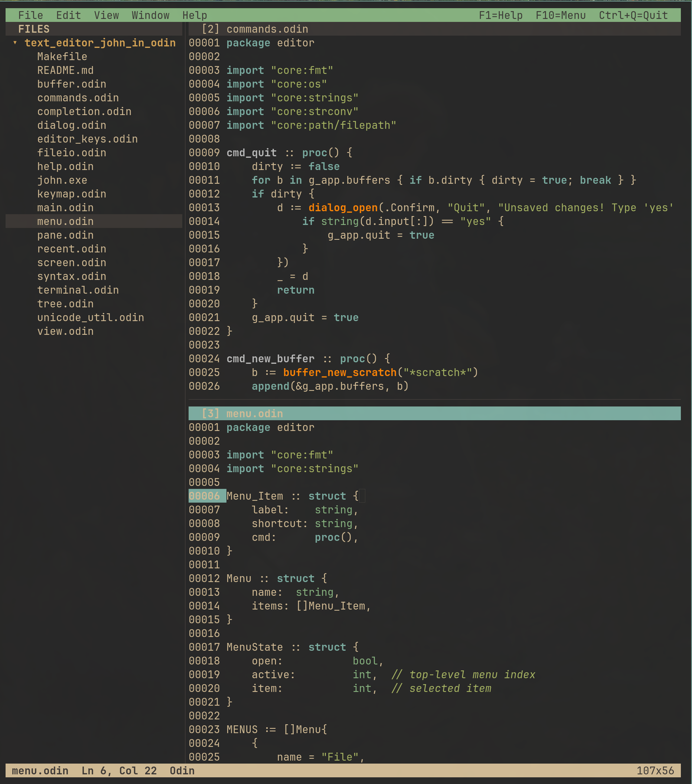Click the vertical divider beside the FILES panel

click(186, 393)
